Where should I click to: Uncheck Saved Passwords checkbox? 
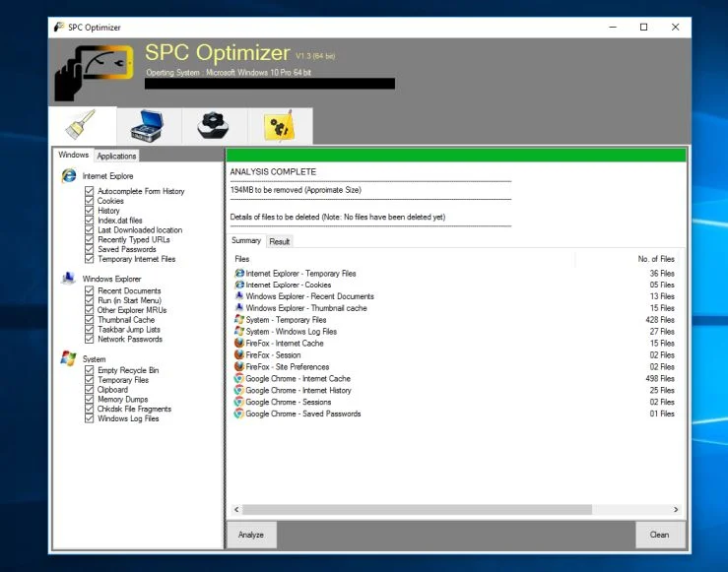[x=89, y=249]
